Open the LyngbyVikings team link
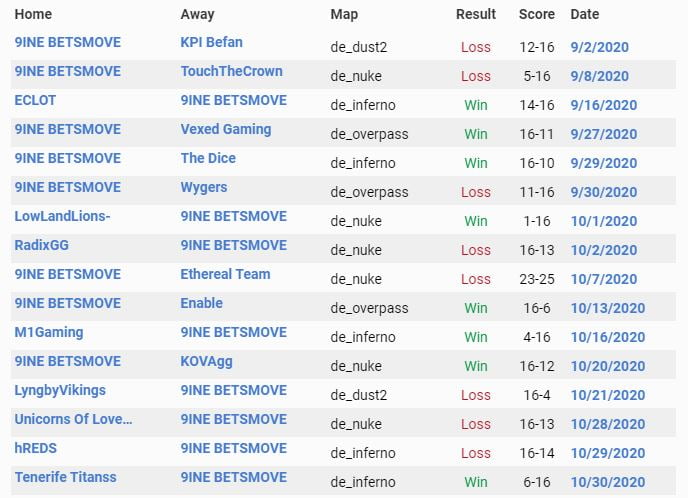The image size is (688, 498). tap(60, 391)
